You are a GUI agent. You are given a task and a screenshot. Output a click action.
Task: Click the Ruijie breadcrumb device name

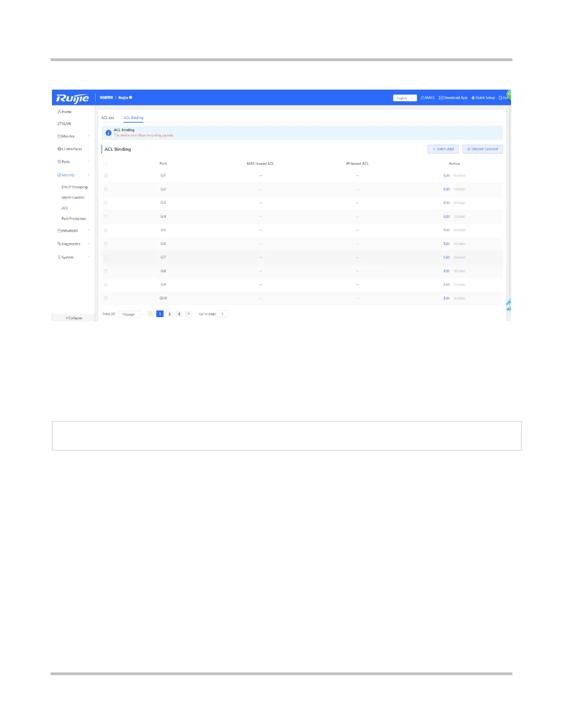(123, 98)
